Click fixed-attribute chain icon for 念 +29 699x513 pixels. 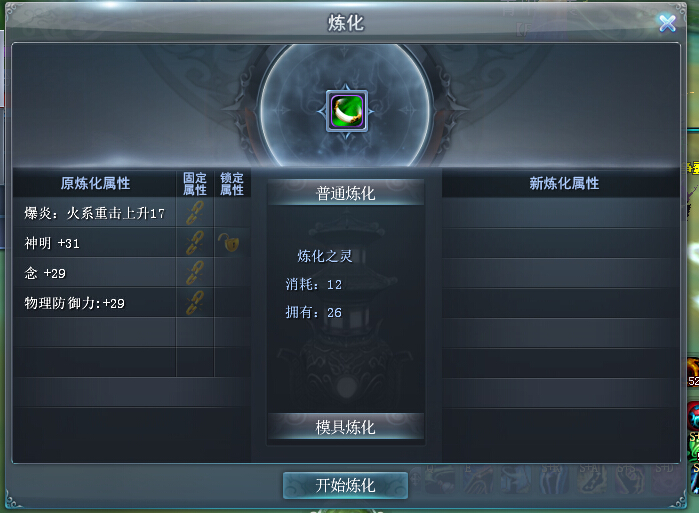point(195,273)
